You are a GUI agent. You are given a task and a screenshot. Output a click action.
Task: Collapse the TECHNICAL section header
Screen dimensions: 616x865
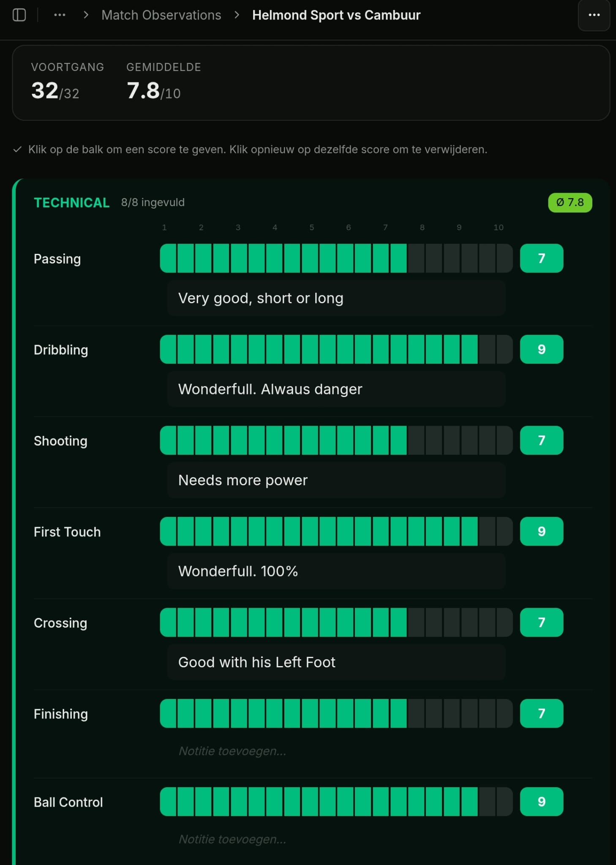(71, 203)
